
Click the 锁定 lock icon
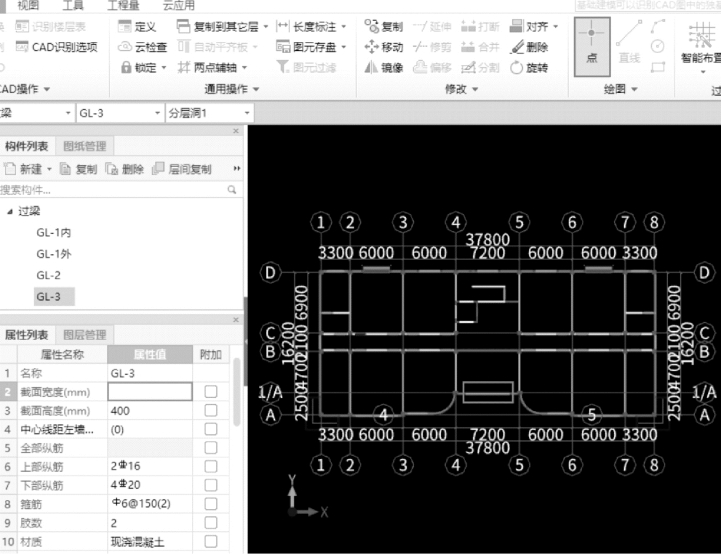[x=126, y=68]
